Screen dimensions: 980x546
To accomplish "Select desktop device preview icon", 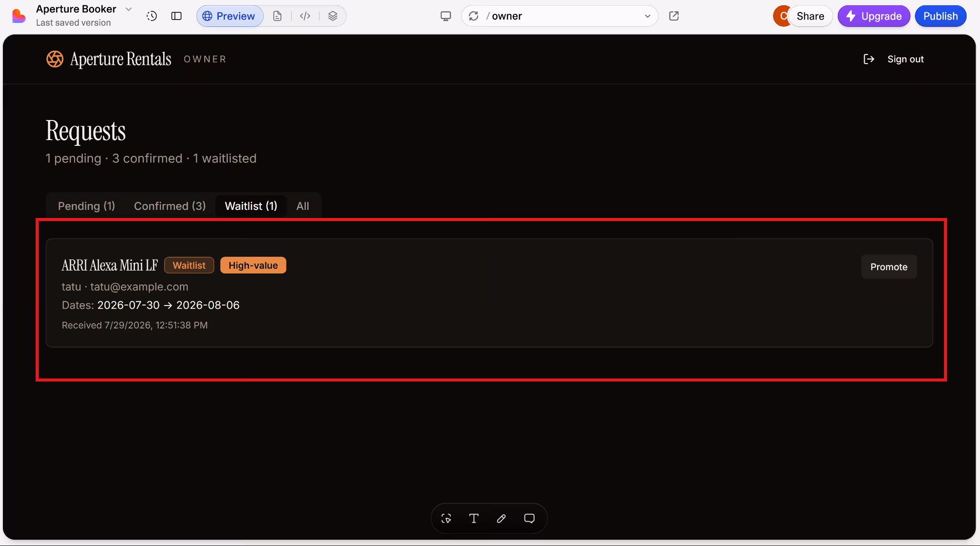I will [445, 16].
